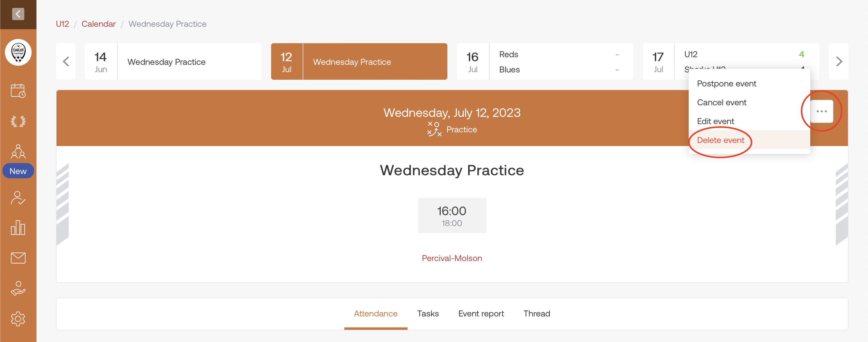Viewport: 868px width, 342px height.
Task: Choose Postpone event option
Action: point(726,83)
